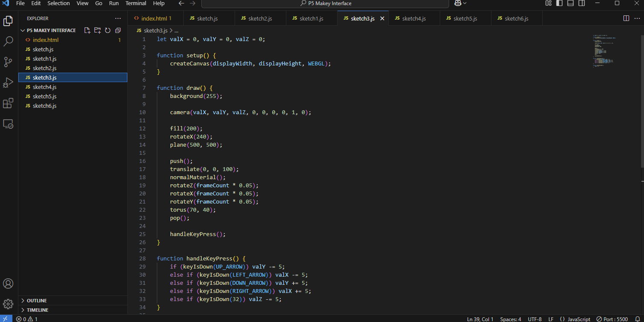644x322 pixels.
Task: Open the Search view
Action: point(8,41)
